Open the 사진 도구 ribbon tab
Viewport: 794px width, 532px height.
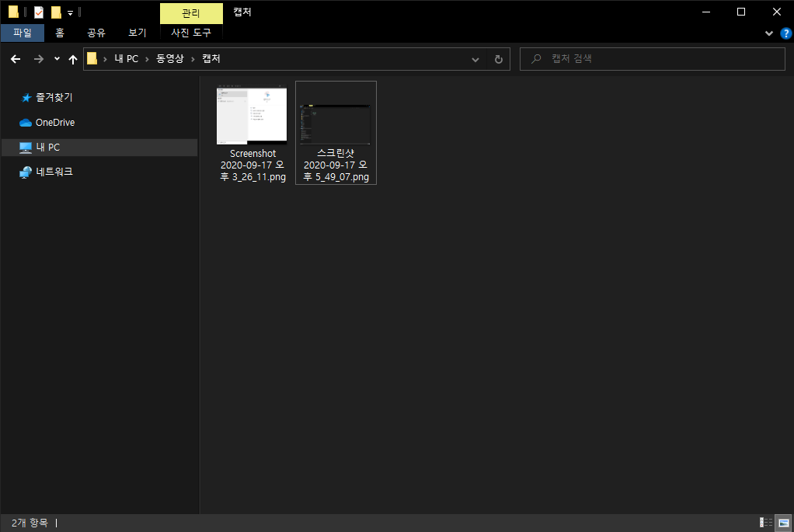[x=191, y=33]
